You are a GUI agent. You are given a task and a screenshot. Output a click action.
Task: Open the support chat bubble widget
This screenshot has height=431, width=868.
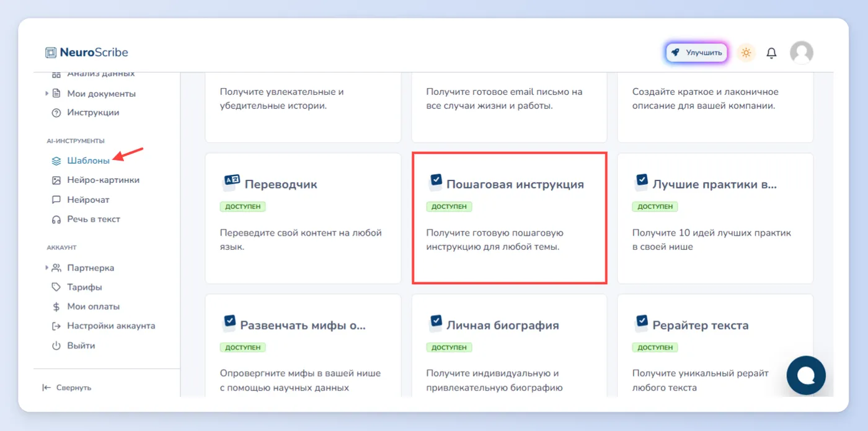806,375
